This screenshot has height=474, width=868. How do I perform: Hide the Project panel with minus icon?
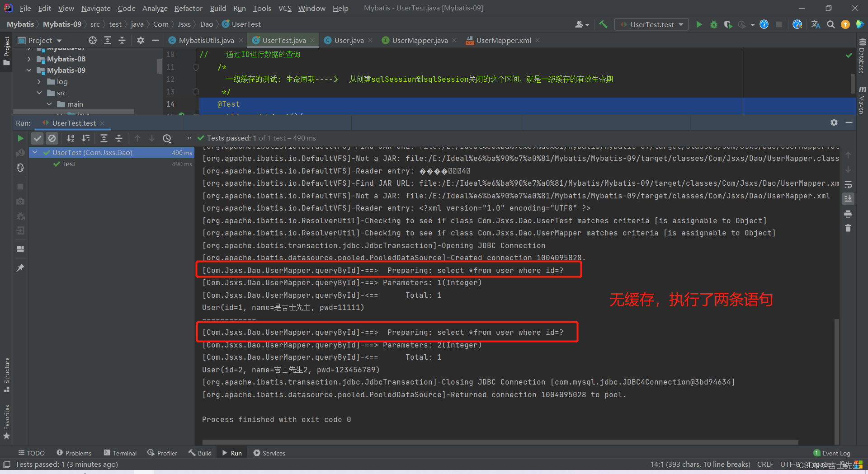click(156, 40)
